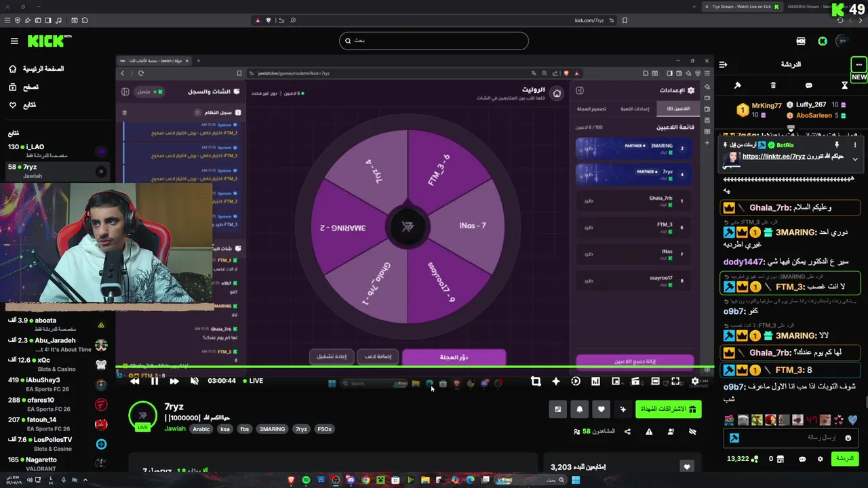Open the Jawlah category link
Image resolution: width=868 pixels, height=488 pixels.
click(x=174, y=429)
